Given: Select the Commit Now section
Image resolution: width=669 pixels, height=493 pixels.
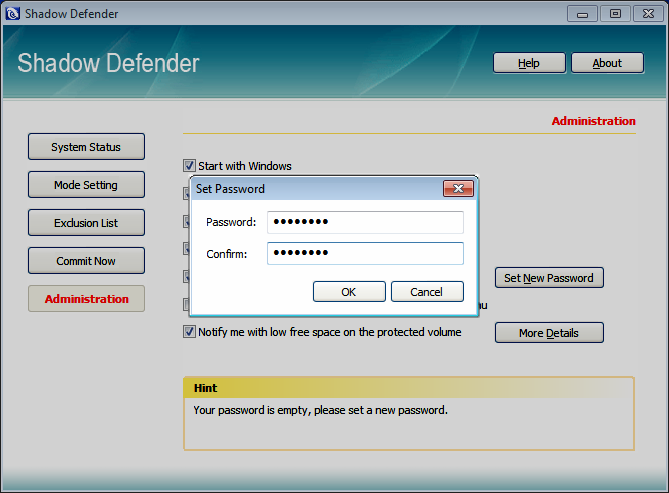Looking at the screenshot, I should (x=86, y=261).
